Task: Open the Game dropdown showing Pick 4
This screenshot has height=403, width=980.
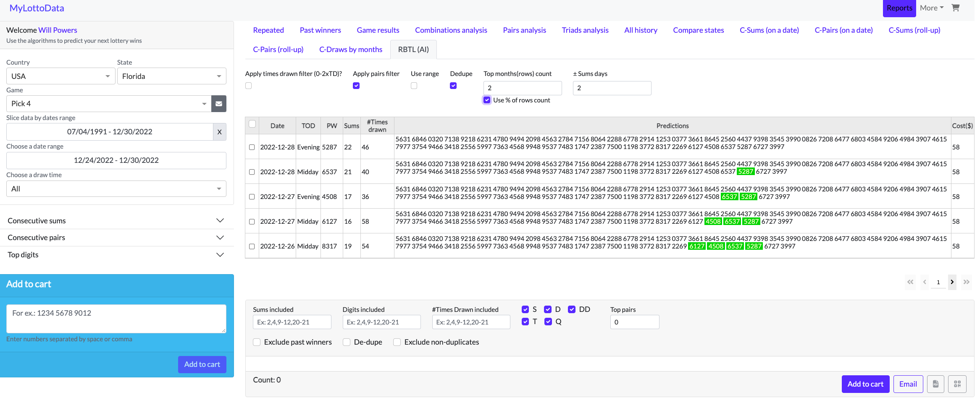Action: 109,104
